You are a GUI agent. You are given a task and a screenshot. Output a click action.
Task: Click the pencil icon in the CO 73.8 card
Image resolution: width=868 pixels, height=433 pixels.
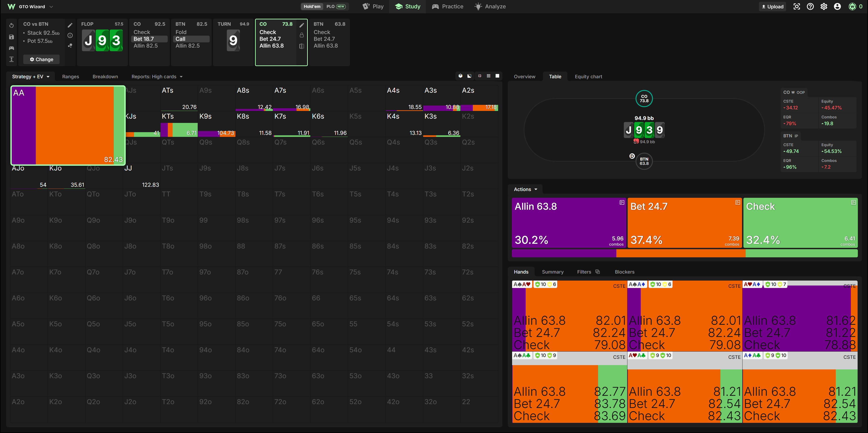point(302,25)
